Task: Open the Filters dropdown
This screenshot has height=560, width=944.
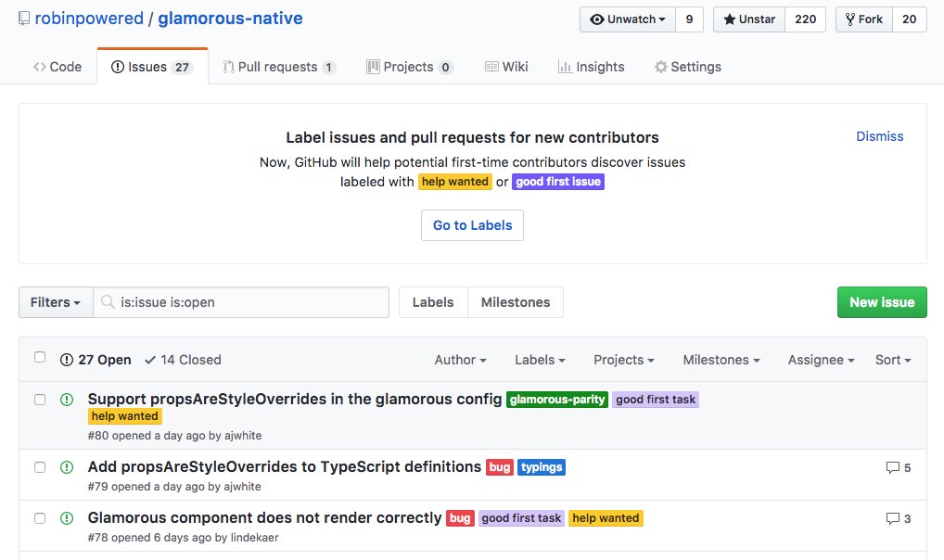Action: [56, 302]
